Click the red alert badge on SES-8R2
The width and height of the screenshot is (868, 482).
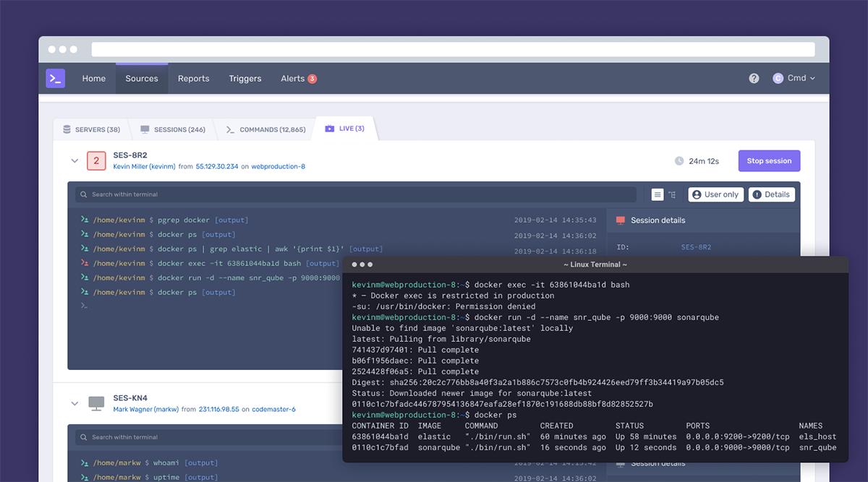[96, 160]
